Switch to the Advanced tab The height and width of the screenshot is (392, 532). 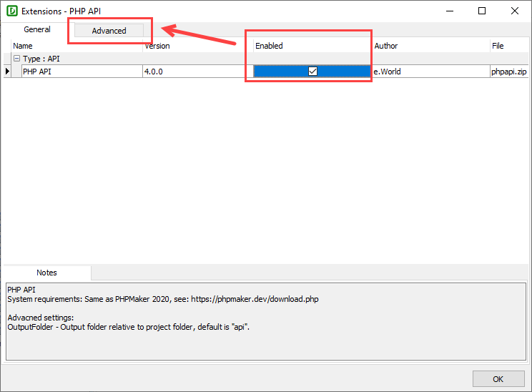click(x=109, y=31)
